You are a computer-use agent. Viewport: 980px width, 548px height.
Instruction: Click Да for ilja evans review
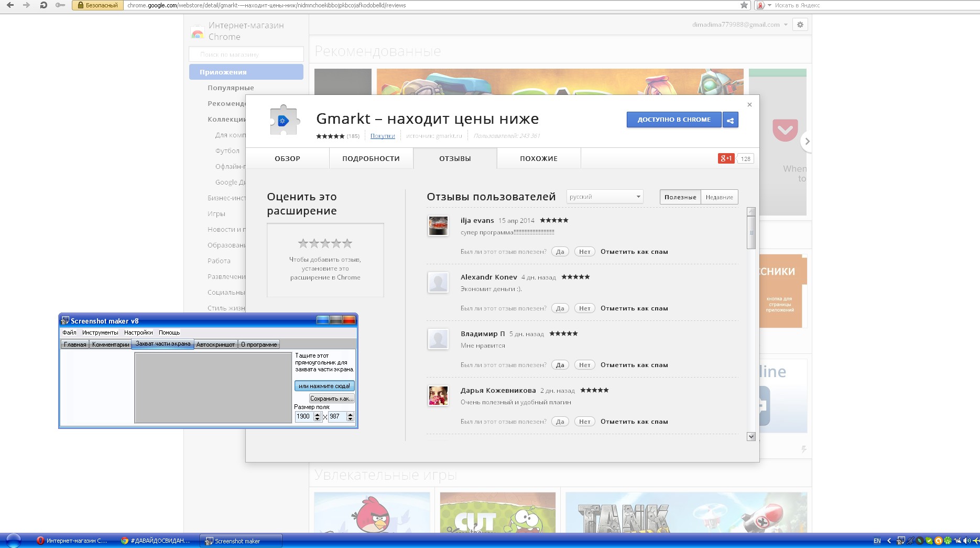pos(560,252)
